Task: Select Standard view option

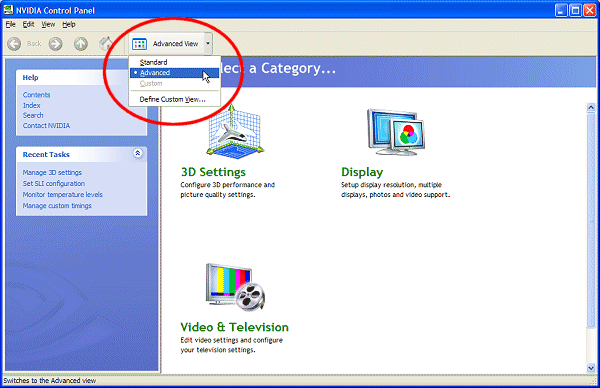Action: (x=174, y=62)
